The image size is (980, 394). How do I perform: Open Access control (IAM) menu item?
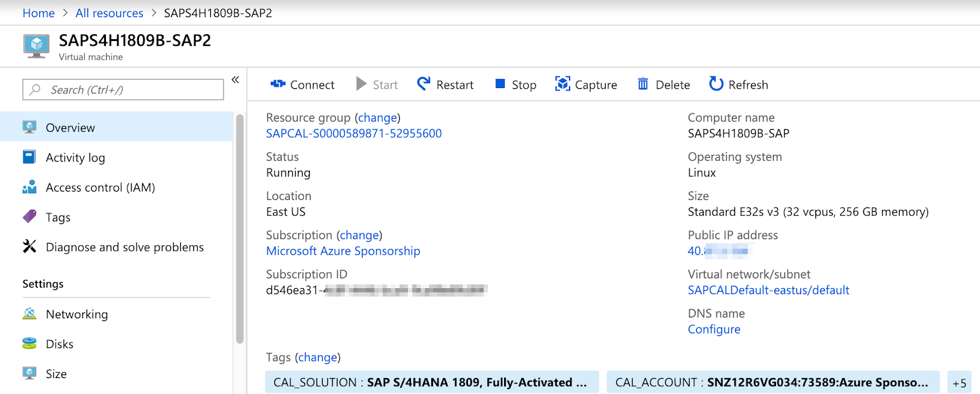(x=116, y=187)
